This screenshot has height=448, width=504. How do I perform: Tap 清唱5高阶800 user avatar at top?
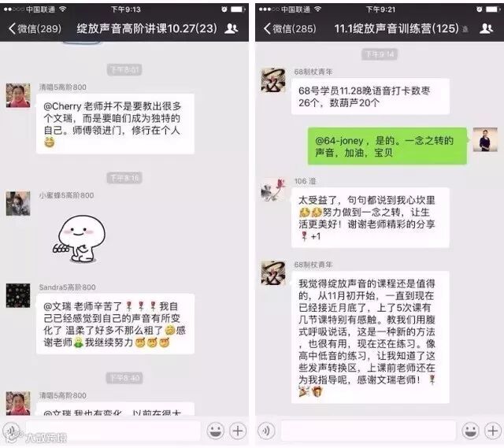click(x=18, y=95)
